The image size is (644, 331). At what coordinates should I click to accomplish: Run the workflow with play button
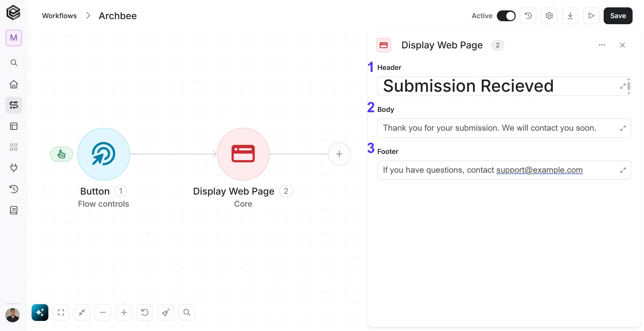tap(591, 16)
